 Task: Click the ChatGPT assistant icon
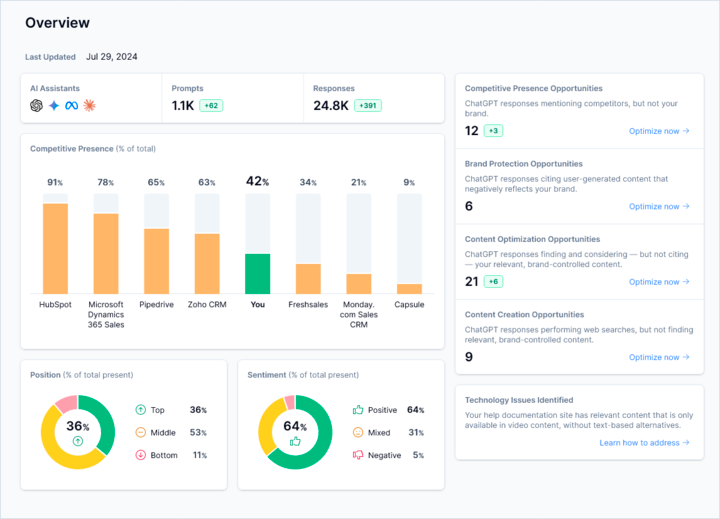pos(37,106)
